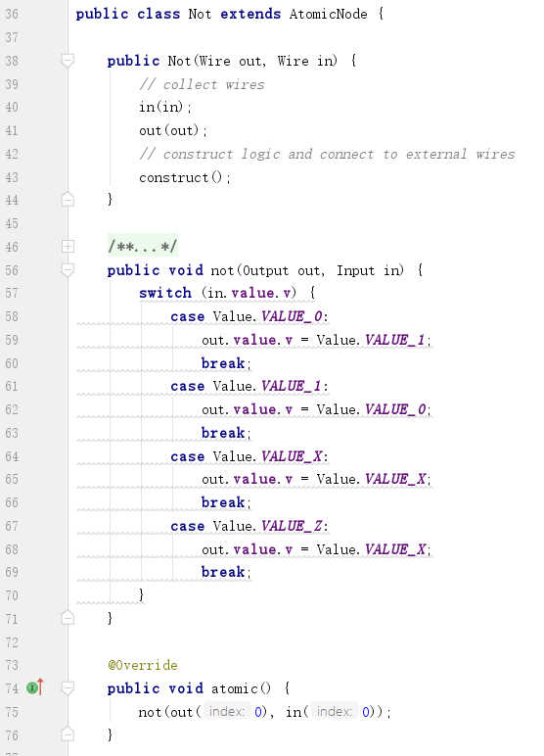This screenshot has height=756, width=544.
Task: Click VALUE_X assignment on line 68
Action: coord(395,549)
